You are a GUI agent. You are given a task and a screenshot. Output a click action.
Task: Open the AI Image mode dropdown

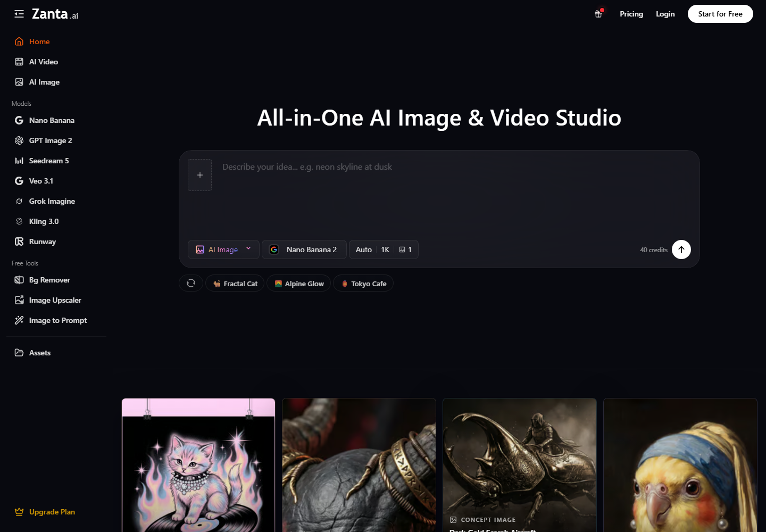click(x=223, y=250)
